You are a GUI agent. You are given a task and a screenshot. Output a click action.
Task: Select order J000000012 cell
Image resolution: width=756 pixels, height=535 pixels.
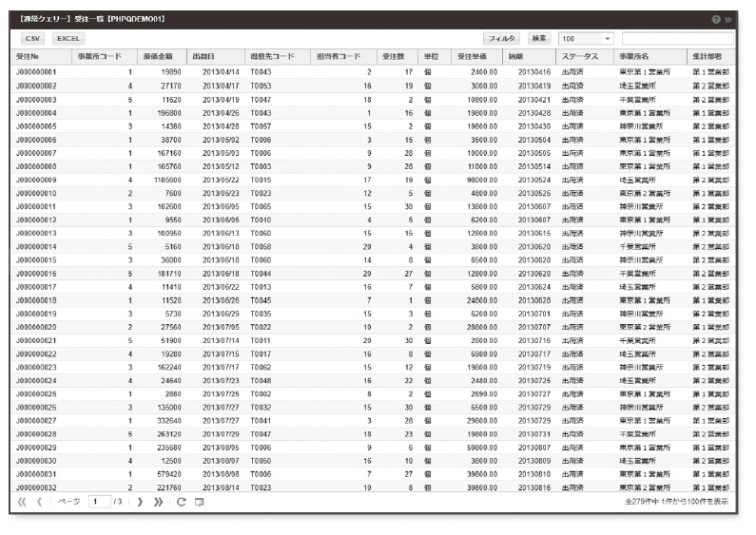pos(36,220)
